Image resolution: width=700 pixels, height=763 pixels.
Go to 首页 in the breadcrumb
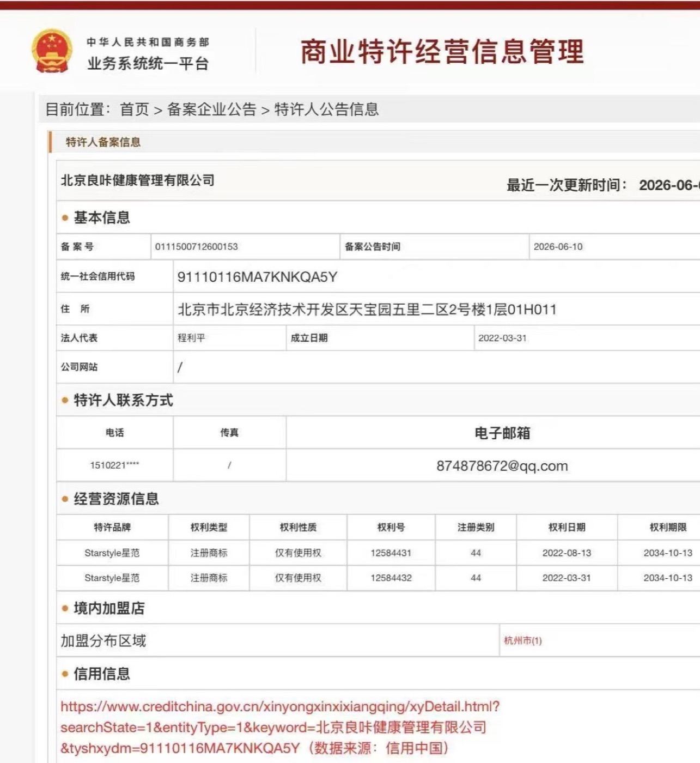[x=135, y=110]
